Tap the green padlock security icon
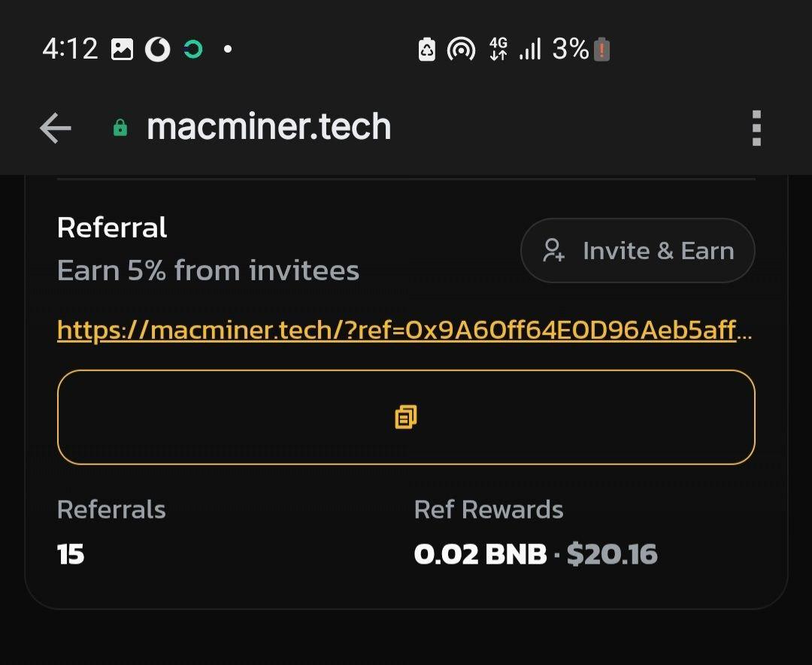The image size is (812, 665). point(120,128)
